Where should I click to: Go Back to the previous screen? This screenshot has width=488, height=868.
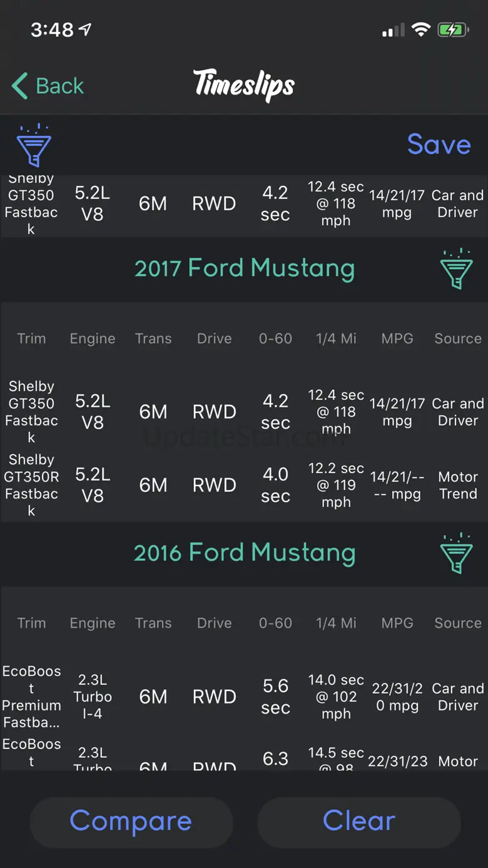(x=48, y=86)
